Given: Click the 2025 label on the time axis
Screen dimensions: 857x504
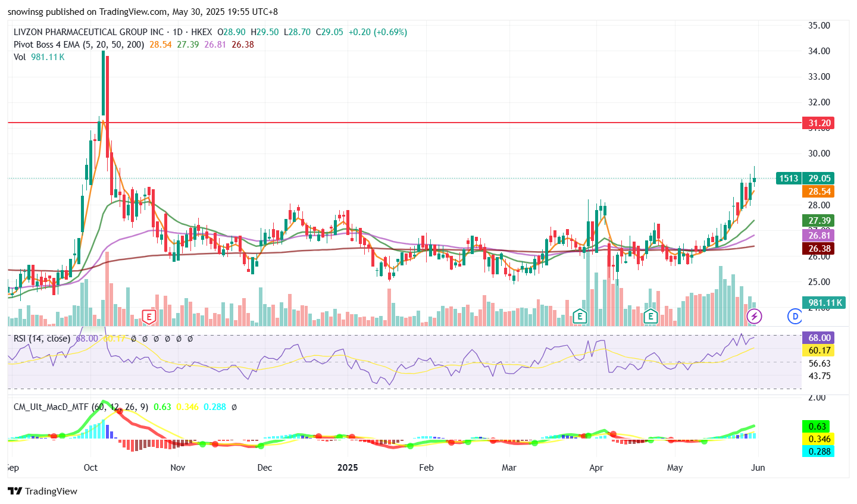Looking at the screenshot, I should (x=348, y=468).
